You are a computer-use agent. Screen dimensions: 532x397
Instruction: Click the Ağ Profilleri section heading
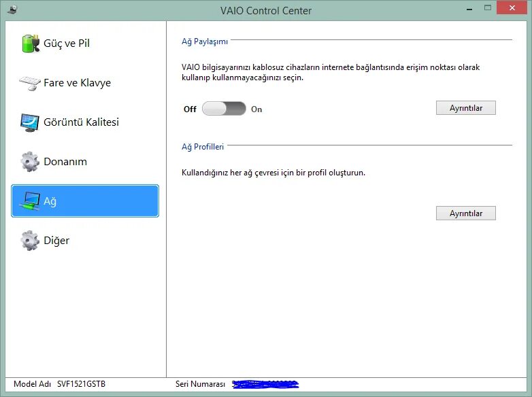click(203, 147)
